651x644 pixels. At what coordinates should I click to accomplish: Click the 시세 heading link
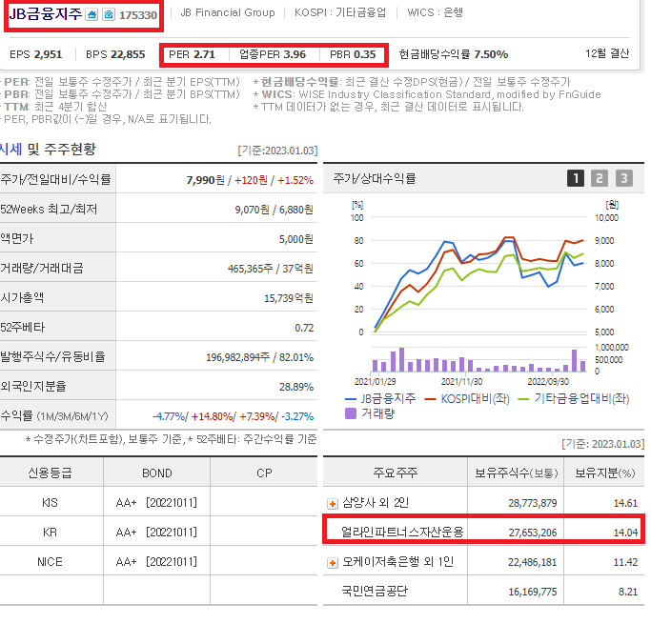tap(10, 149)
